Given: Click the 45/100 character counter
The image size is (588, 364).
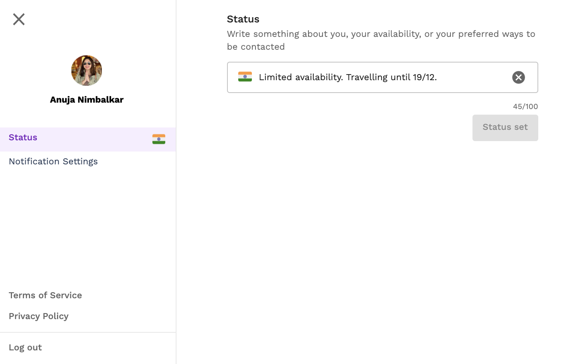Looking at the screenshot, I should pos(525,107).
